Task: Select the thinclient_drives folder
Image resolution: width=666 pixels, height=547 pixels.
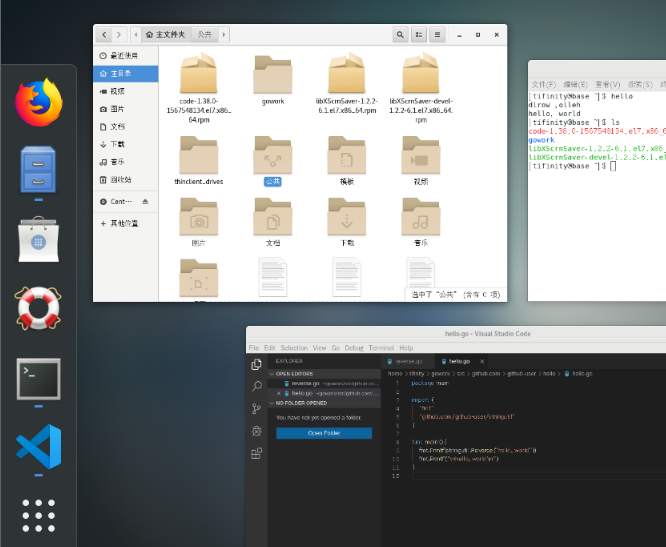Action: [199, 155]
